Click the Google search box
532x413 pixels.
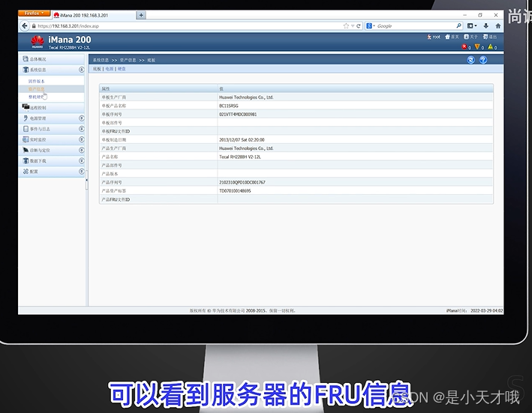pos(416,25)
